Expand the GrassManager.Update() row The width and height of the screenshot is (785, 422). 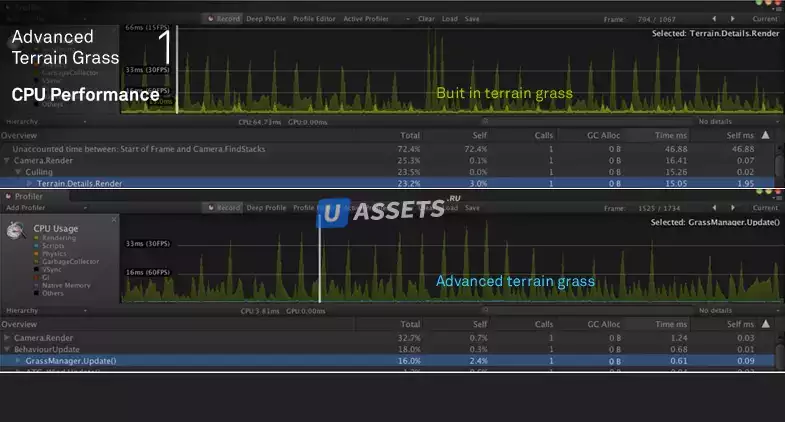point(18,360)
